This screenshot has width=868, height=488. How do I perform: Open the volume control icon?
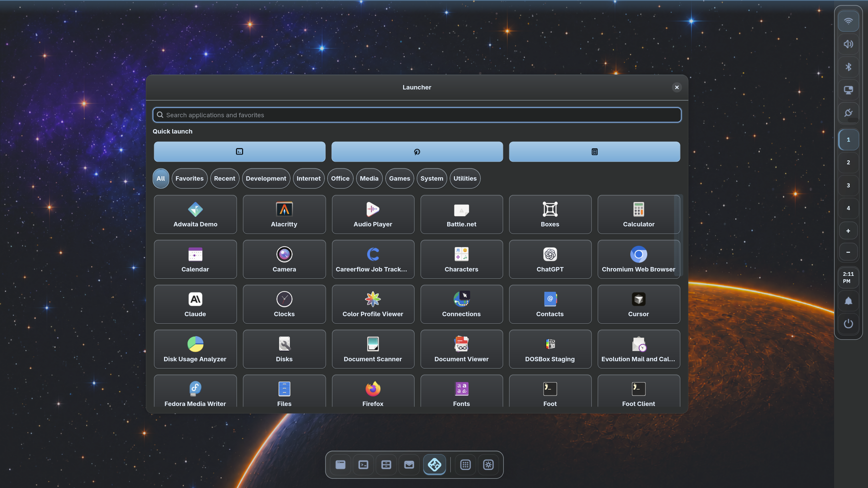point(848,44)
